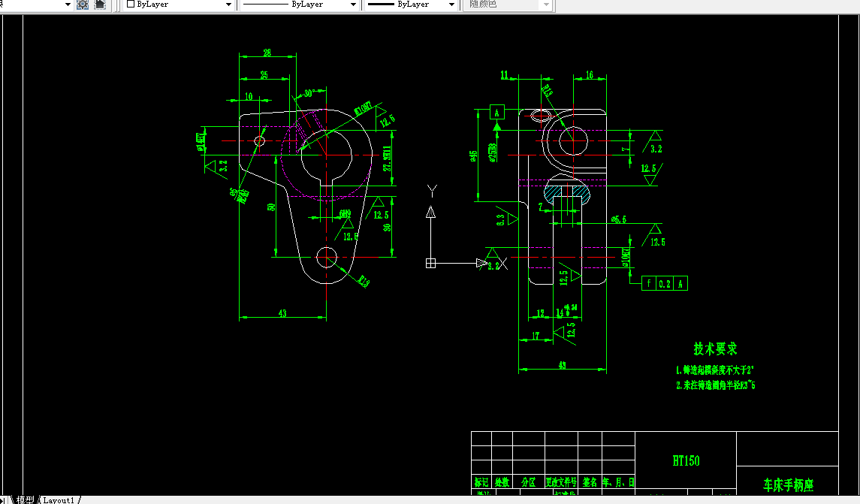The height and width of the screenshot is (504, 860).
Task: Select the 30° angle dimension
Action: click(x=308, y=94)
